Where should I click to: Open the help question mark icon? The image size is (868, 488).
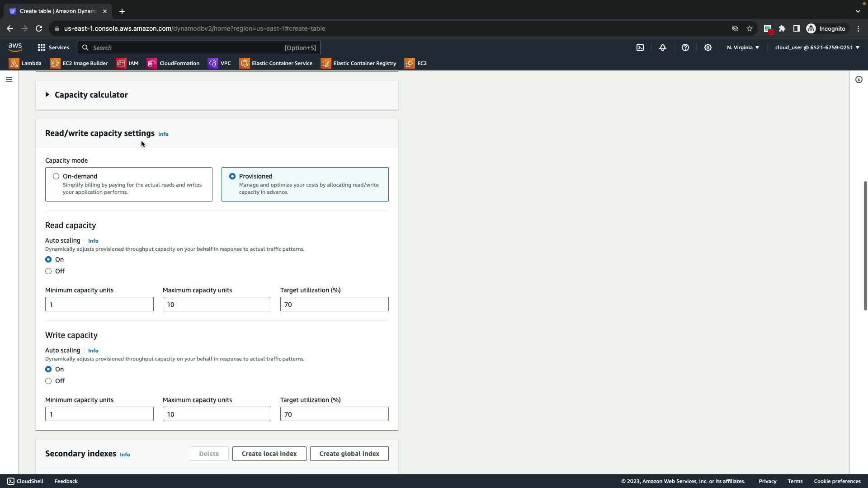(685, 47)
